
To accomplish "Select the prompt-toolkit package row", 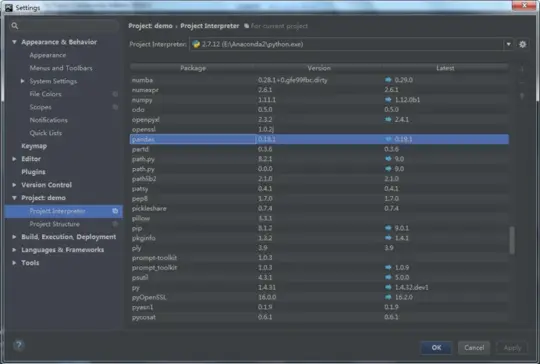I will pyautogui.click(x=319, y=258).
